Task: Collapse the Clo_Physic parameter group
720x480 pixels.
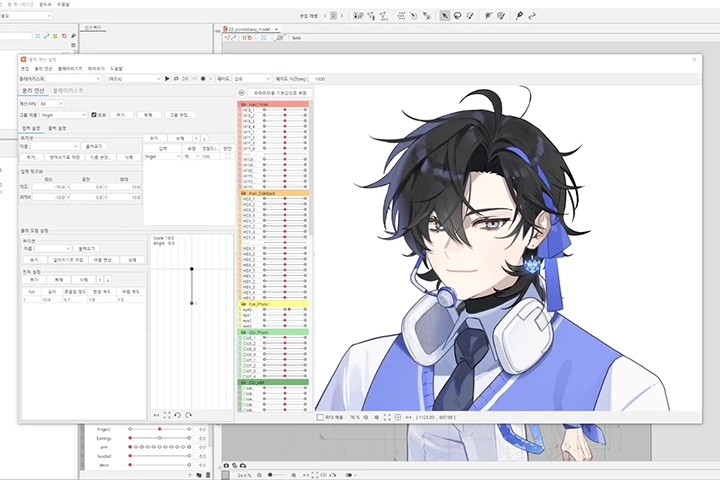Action: tap(273, 332)
